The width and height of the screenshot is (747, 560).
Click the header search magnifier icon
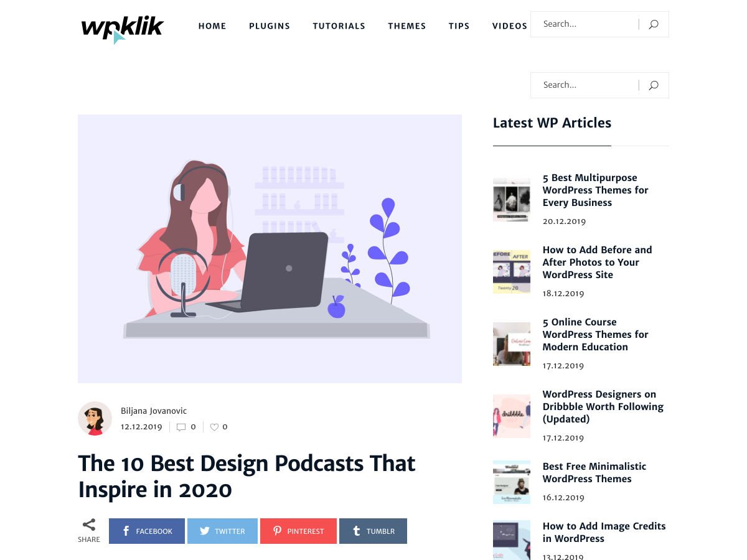654,24
